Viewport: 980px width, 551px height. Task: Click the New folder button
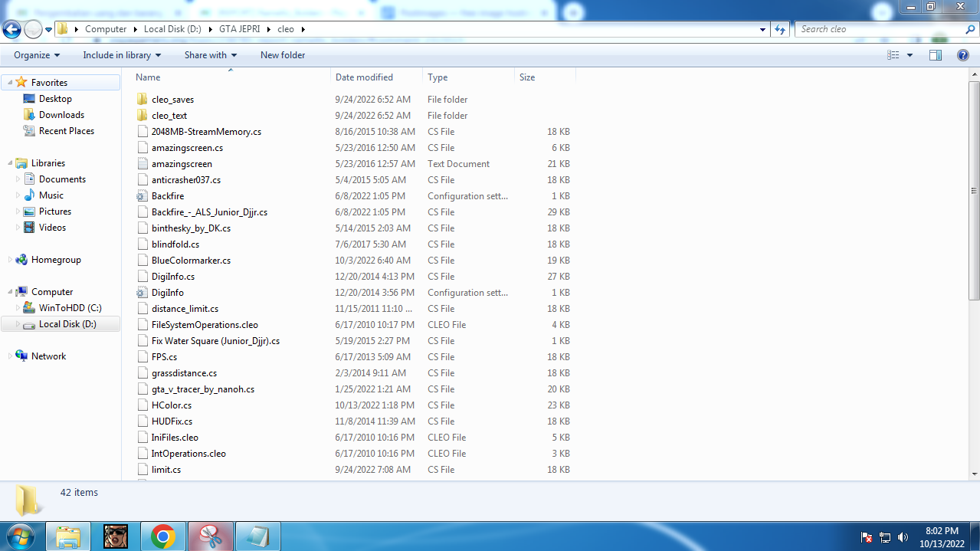click(283, 55)
